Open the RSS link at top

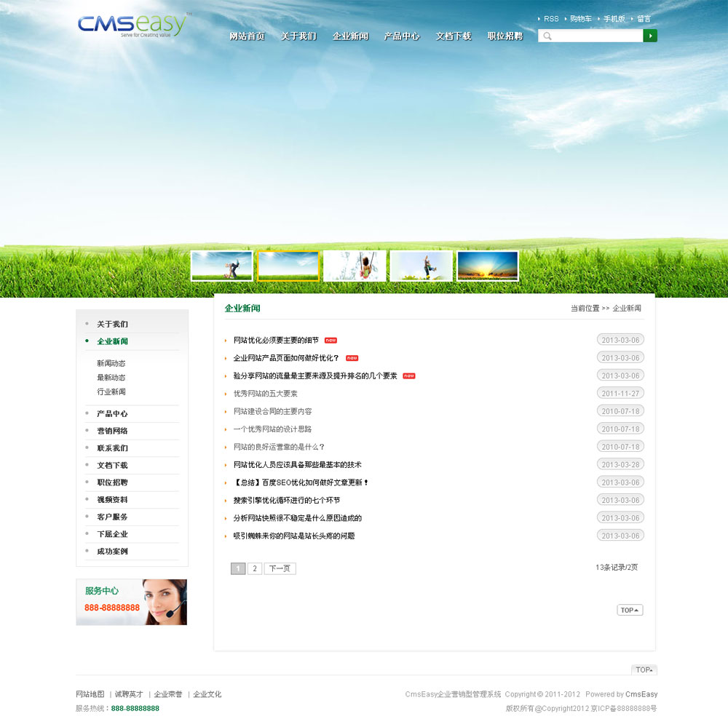pyautogui.click(x=551, y=19)
